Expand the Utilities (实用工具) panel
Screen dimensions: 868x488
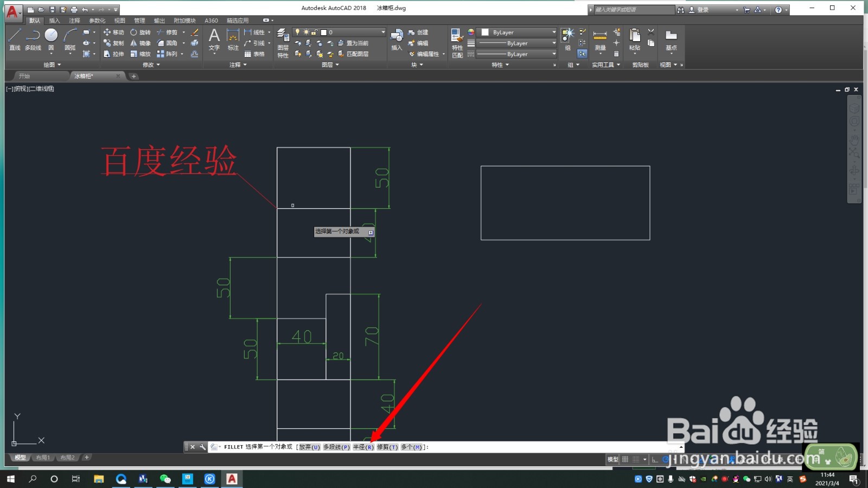click(x=606, y=65)
